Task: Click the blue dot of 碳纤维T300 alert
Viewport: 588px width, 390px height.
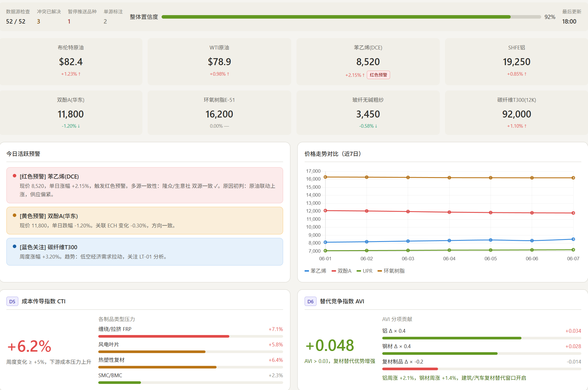Action: [15, 246]
